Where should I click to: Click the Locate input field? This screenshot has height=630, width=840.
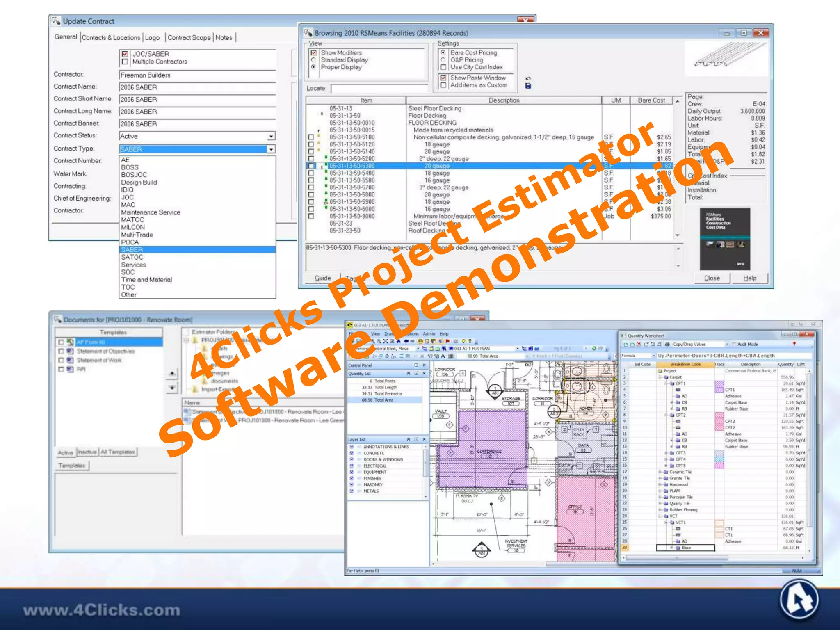(379, 89)
